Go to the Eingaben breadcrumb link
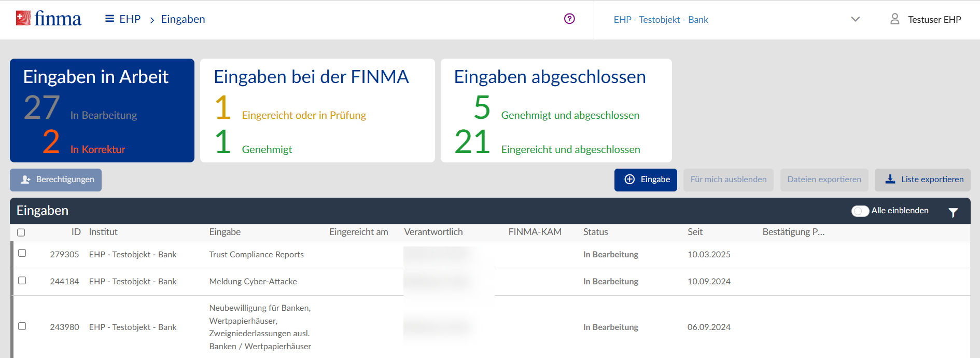The image size is (980, 358). 183,19
